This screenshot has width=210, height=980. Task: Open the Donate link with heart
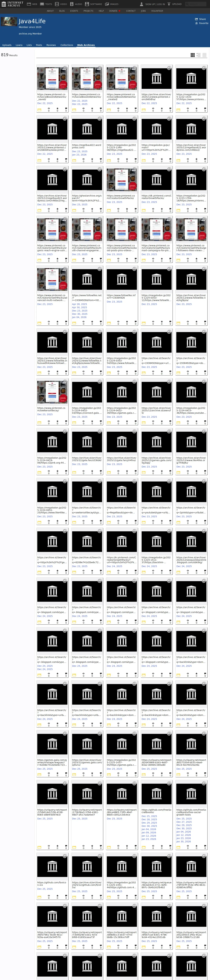click(x=115, y=11)
